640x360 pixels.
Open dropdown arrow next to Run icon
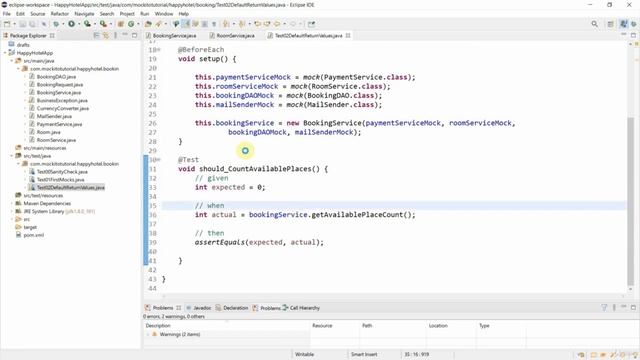click(x=79, y=24)
